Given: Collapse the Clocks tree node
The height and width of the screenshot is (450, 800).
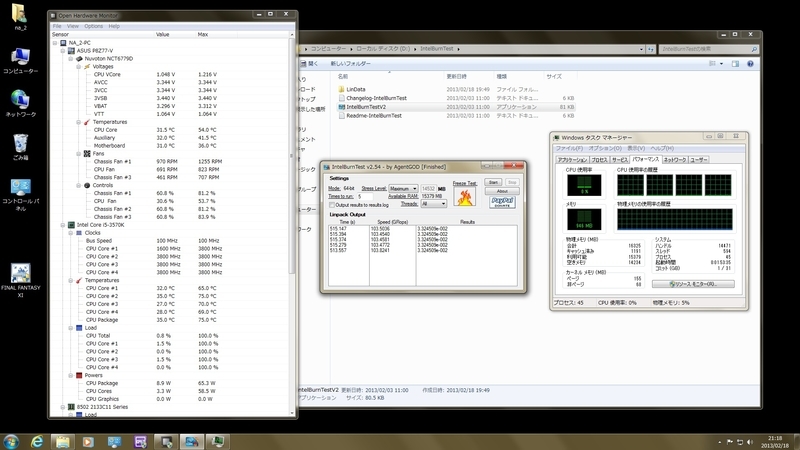Looking at the screenshot, I should [71, 233].
